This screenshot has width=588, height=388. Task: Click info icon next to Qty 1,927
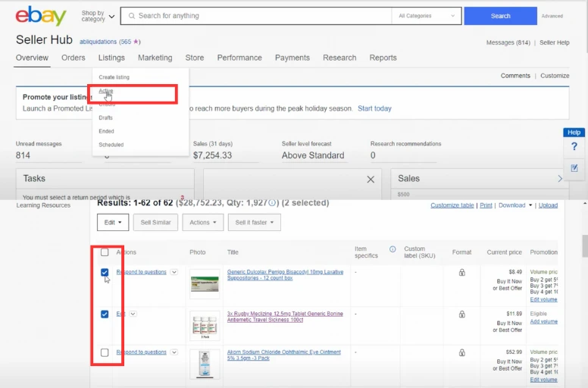272,203
